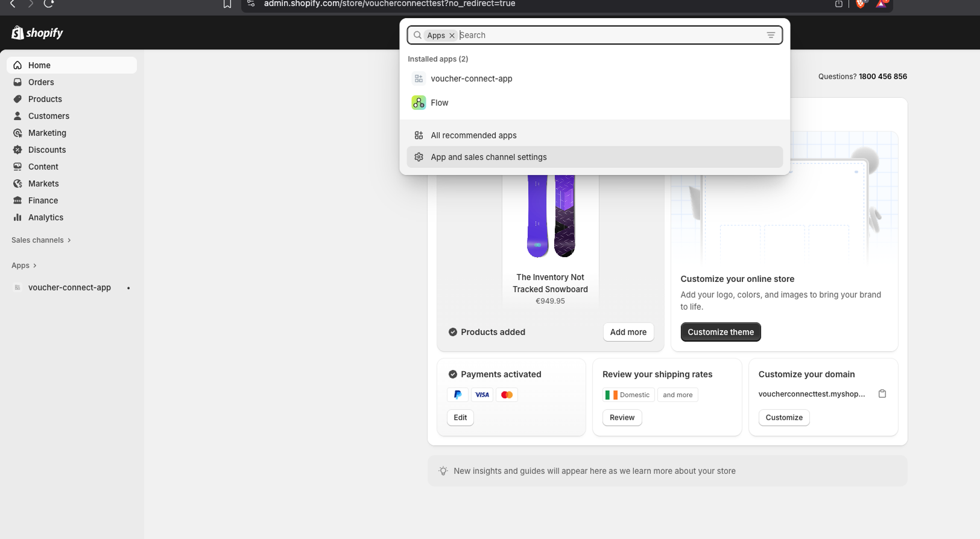Viewport: 980px width, 539px height.
Task: Click Review under shipping rates
Action: pos(622,418)
